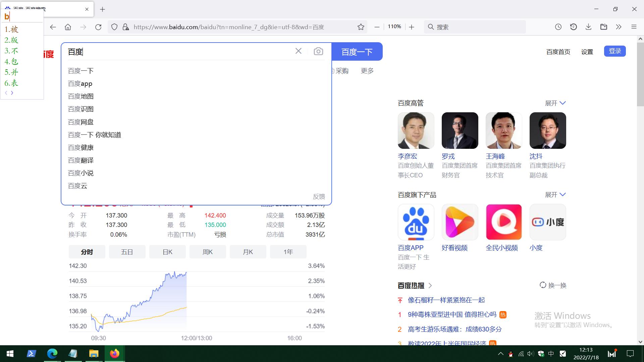
Task: Open the 百度APP product icon
Action: [x=416, y=222]
